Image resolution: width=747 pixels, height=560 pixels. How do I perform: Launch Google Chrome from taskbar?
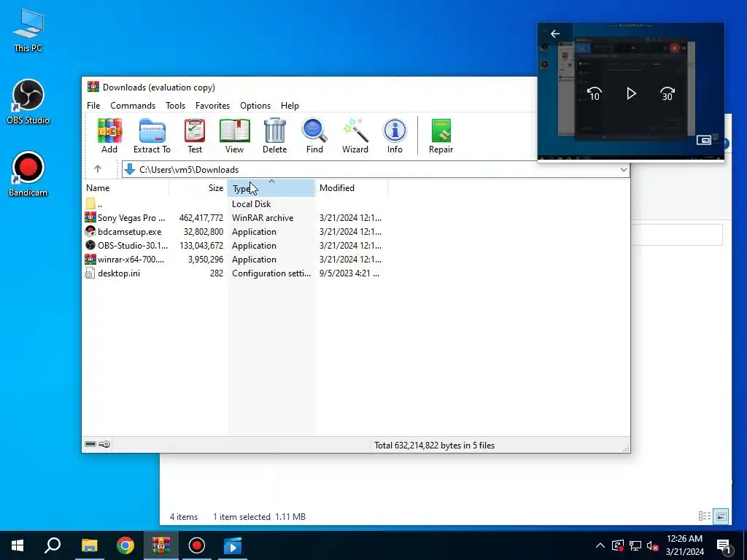[125, 545]
